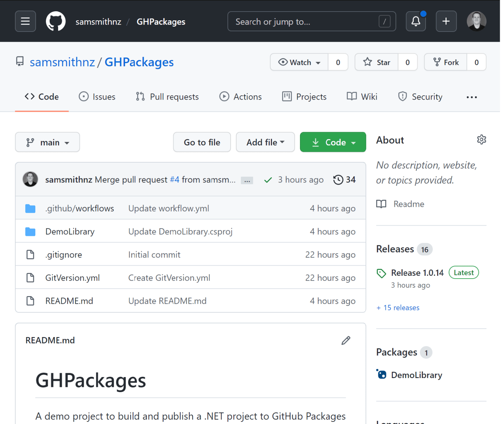Open Update README.md commit message
The width and height of the screenshot is (504, 424).
pos(167,301)
